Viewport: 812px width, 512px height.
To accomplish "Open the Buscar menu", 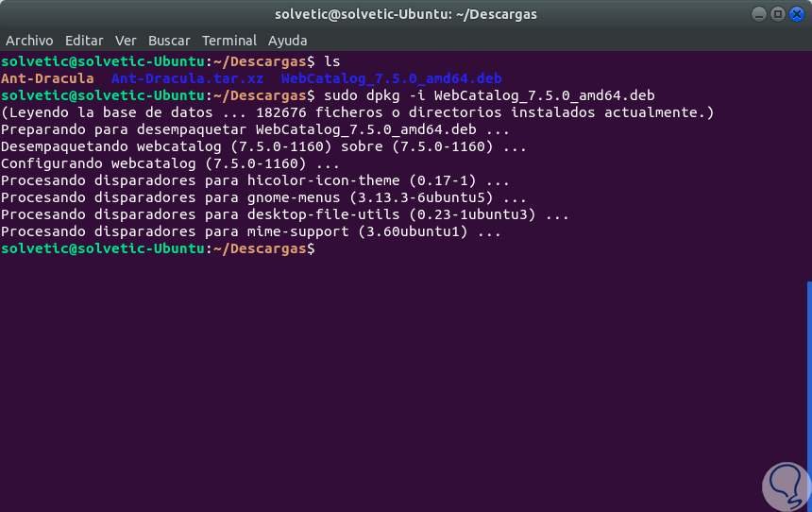I will (x=169, y=41).
